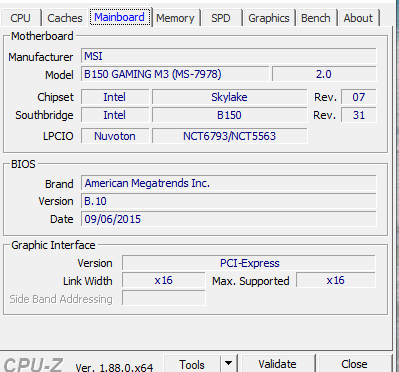Click the Close button
399x372 pixels.
pos(354,364)
